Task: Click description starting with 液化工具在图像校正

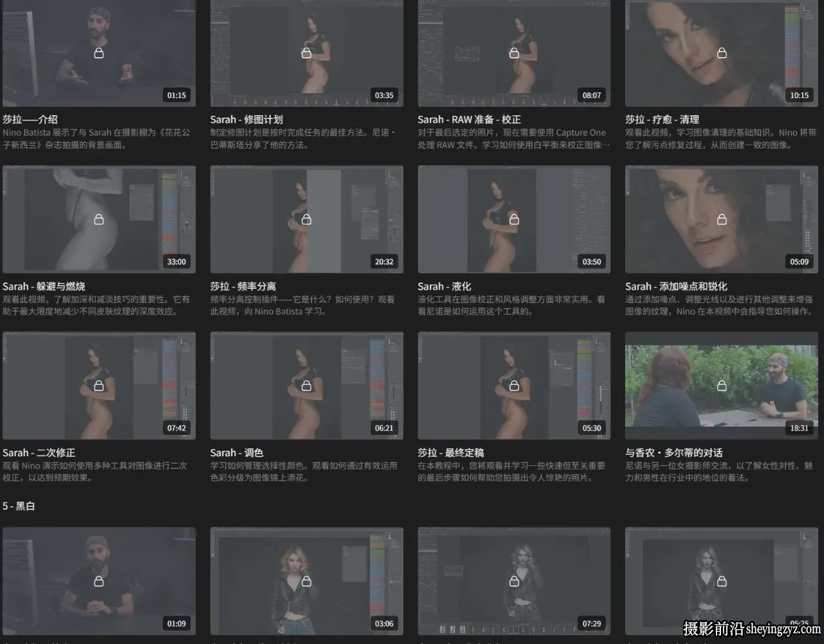Action: coord(512,306)
